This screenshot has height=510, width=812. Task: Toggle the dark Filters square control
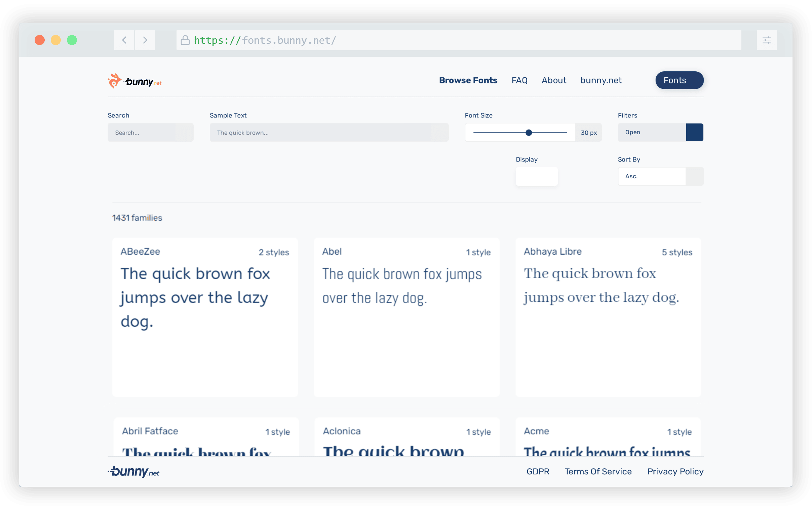[x=695, y=132]
